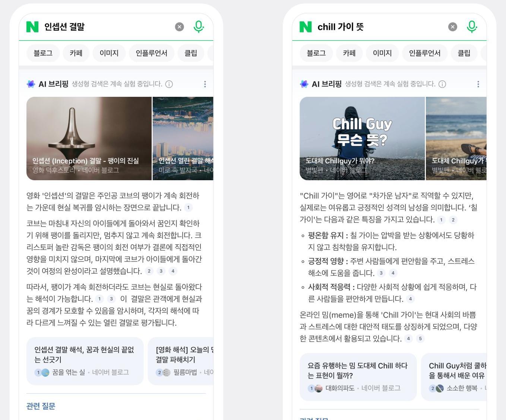Click the Naver logo beside 인셉션 결말
Screen dimensions: 506x420
pyautogui.click(x=32, y=27)
